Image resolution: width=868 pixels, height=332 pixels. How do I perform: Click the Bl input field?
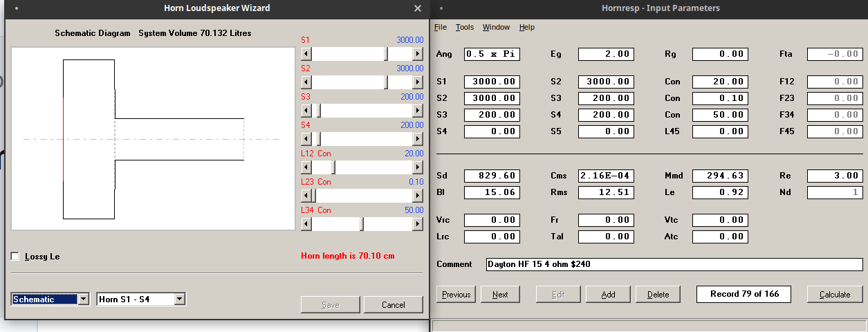[492, 192]
